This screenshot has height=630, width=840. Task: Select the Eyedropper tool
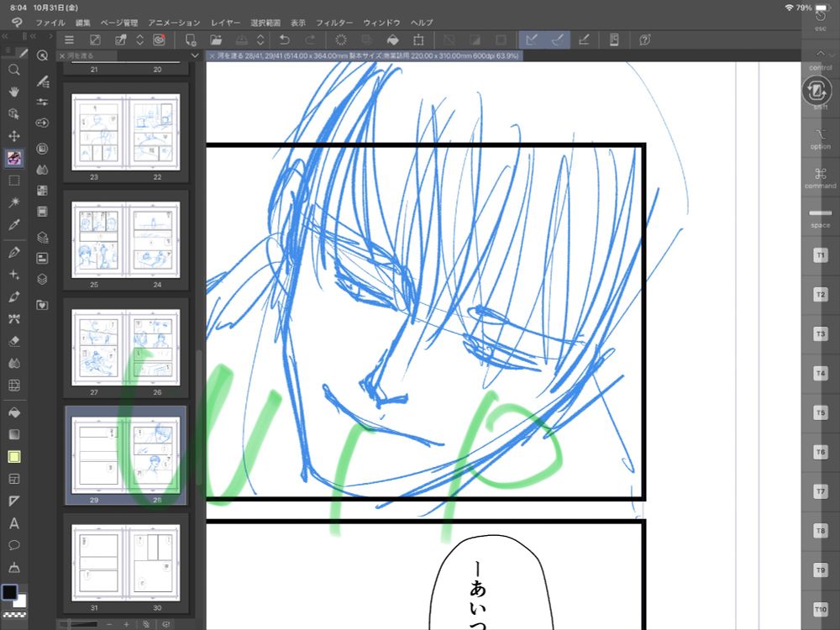[x=14, y=224]
